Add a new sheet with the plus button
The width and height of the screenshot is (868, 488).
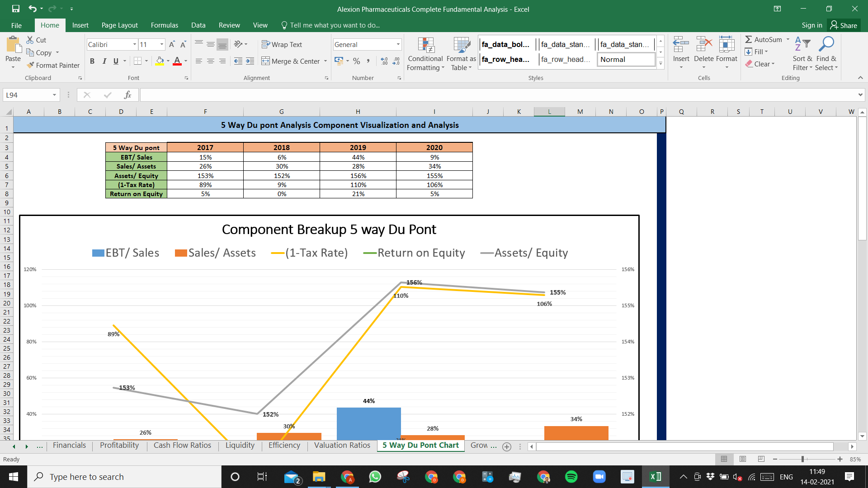pyautogui.click(x=507, y=446)
